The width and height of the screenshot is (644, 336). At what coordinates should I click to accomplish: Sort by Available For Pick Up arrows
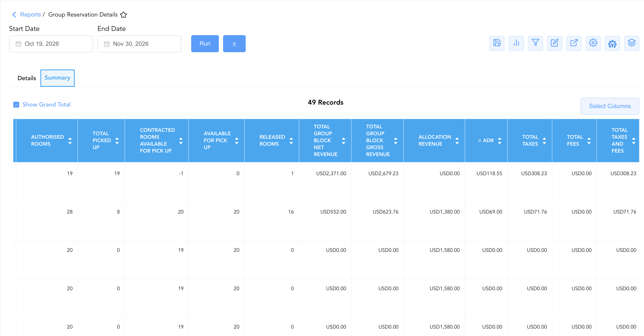tap(237, 141)
